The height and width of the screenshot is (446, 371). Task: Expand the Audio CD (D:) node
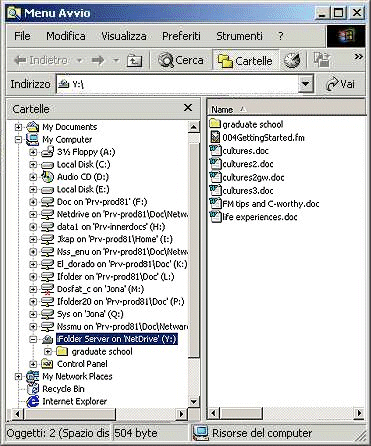33,177
